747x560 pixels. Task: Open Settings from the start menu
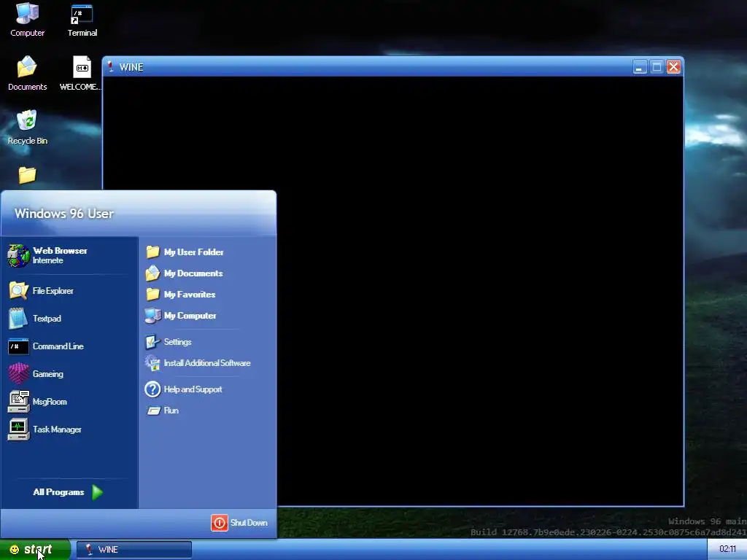pyautogui.click(x=169, y=342)
